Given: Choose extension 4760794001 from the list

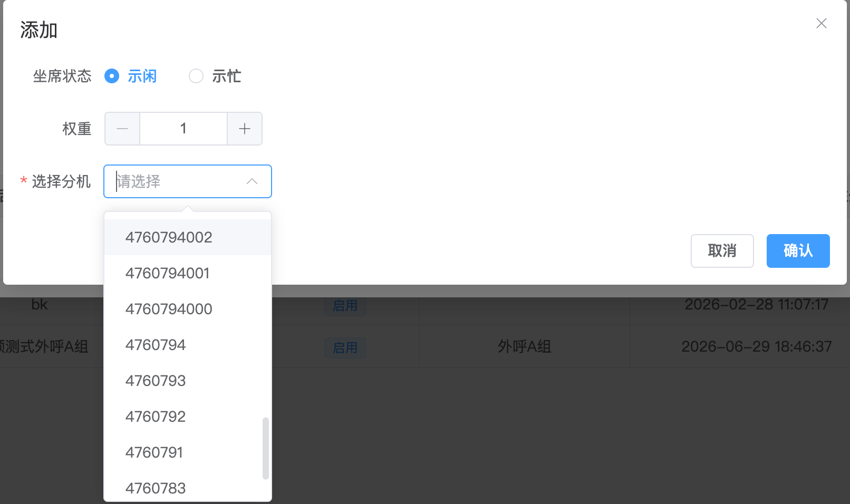Looking at the screenshot, I should pyautogui.click(x=188, y=273).
